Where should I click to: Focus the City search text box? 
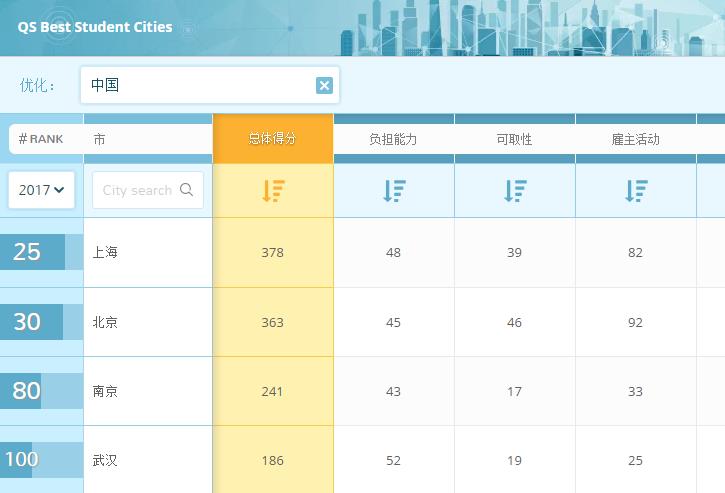click(136, 190)
